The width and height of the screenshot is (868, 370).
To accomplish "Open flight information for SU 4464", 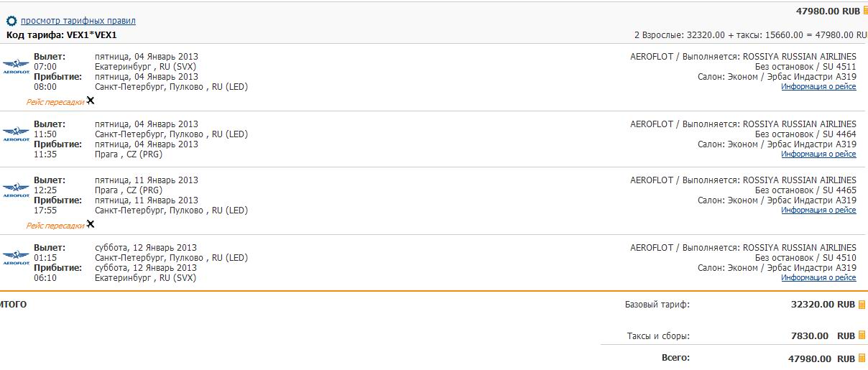I will 818,154.
